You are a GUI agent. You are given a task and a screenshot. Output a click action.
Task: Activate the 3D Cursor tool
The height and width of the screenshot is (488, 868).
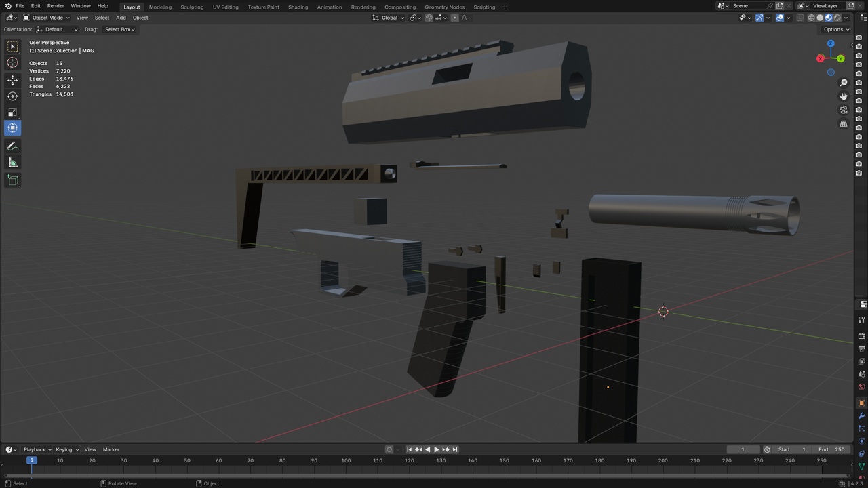[12, 62]
